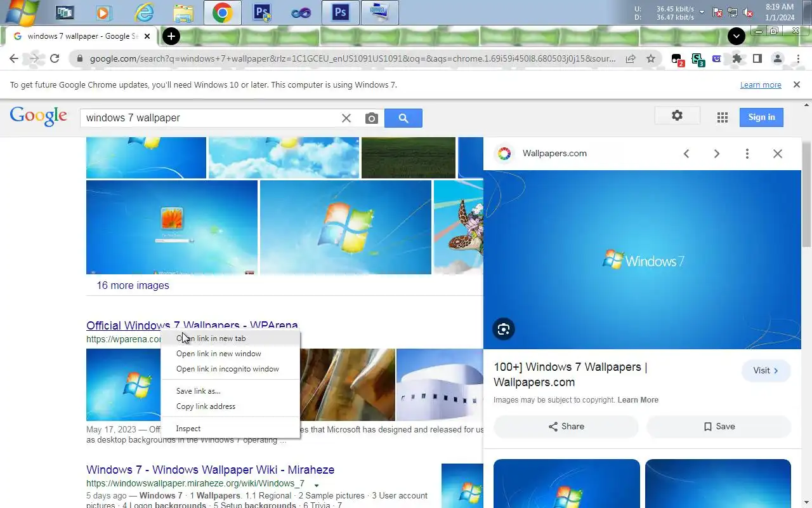Click Learn More about image copyright

(638, 400)
